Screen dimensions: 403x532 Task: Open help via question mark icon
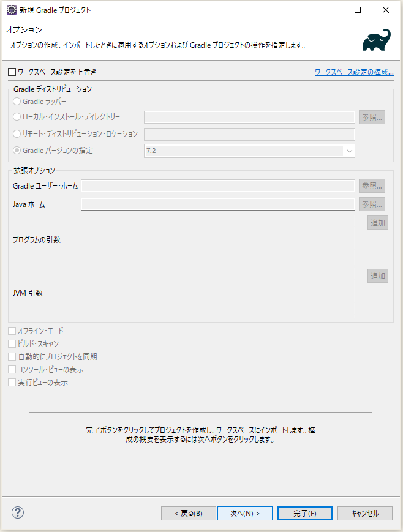point(18,512)
